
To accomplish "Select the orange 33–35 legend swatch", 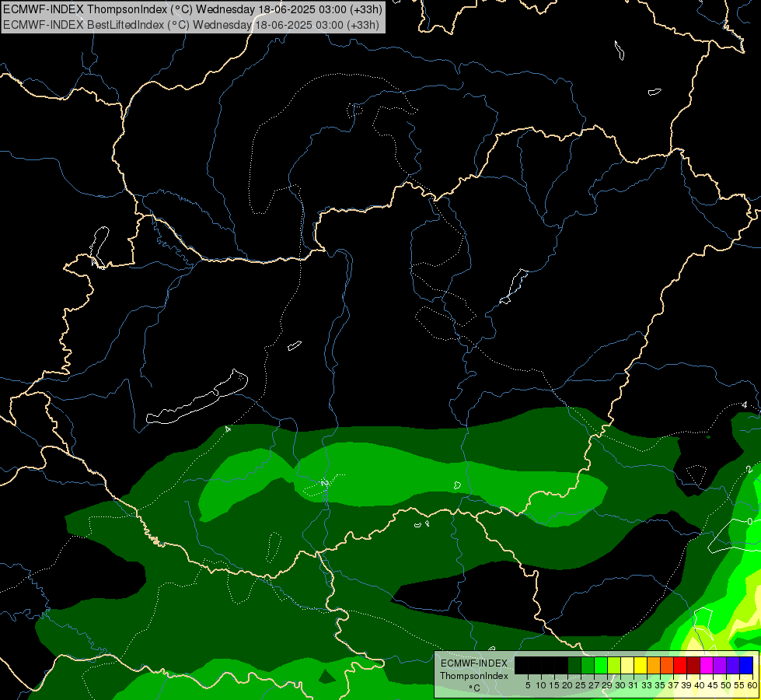I will (x=654, y=666).
